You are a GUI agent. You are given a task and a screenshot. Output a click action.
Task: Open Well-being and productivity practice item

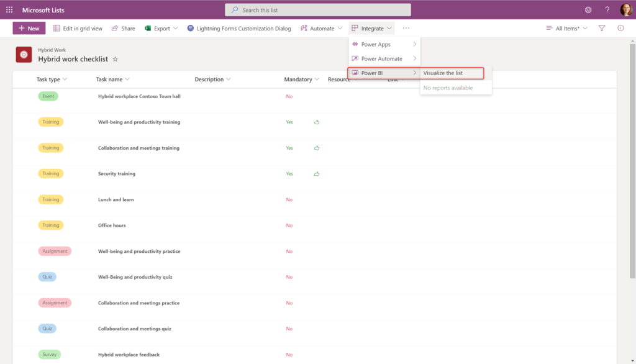click(x=139, y=251)
